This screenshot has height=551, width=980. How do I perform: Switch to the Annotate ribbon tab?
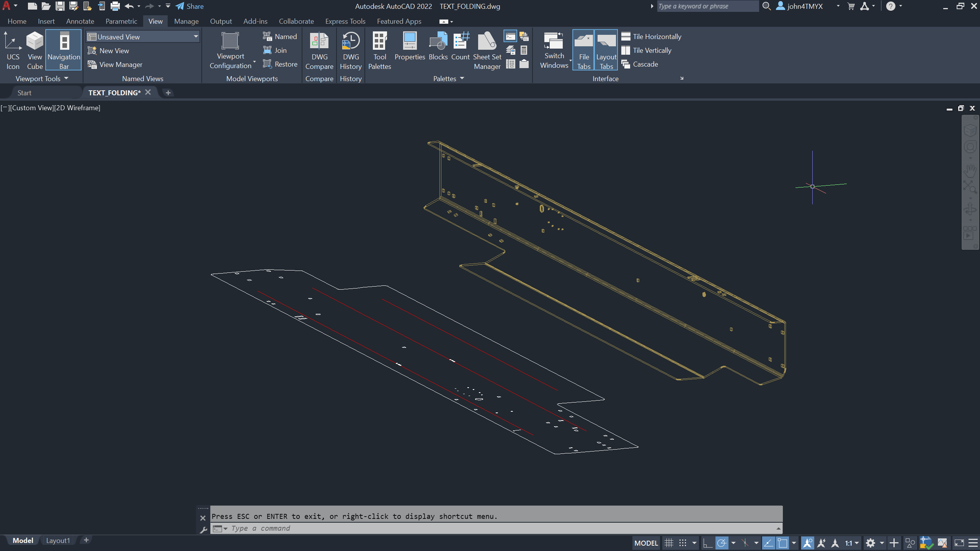click(x=80, y=21)
